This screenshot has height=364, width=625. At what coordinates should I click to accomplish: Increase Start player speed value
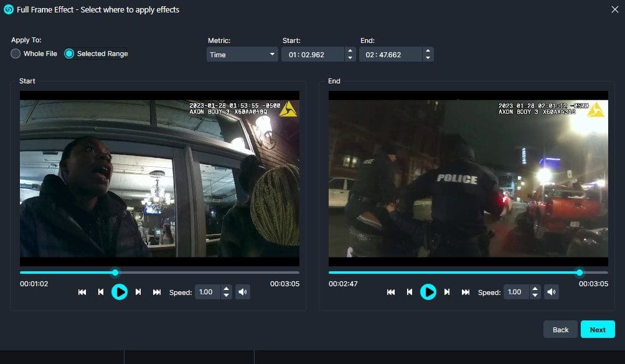click(226, 289)
